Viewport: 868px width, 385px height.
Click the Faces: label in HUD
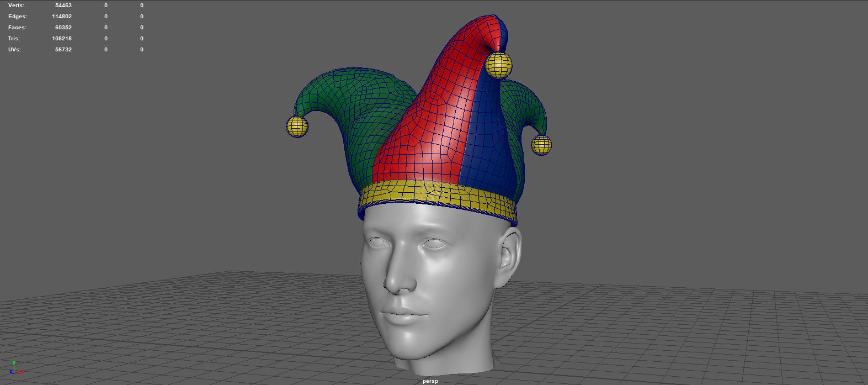(x=17, y=27)
